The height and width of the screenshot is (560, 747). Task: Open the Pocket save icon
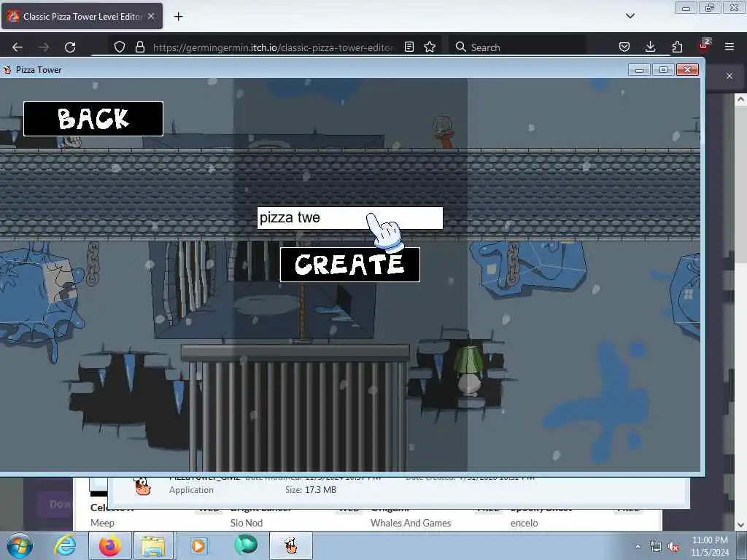[624, 47]
